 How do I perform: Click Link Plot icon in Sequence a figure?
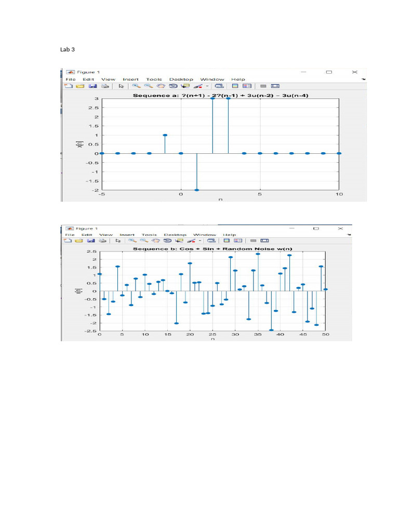tap(220, 86)
